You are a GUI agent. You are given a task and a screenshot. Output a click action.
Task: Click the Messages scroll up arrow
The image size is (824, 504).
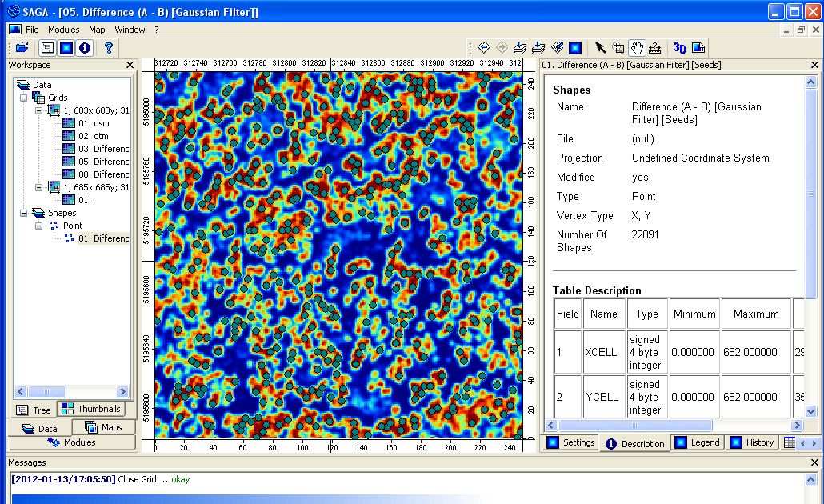[x=811, y=479]
